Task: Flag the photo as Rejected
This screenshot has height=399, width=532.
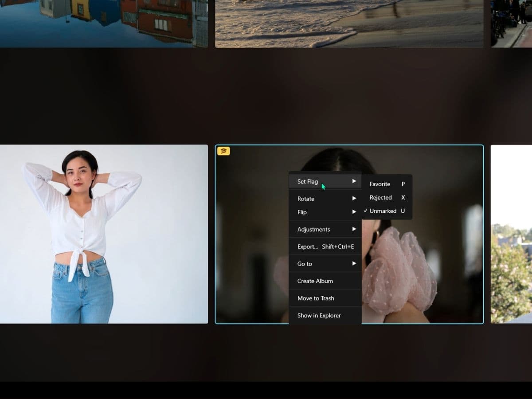Action: [x=387, y=197]
